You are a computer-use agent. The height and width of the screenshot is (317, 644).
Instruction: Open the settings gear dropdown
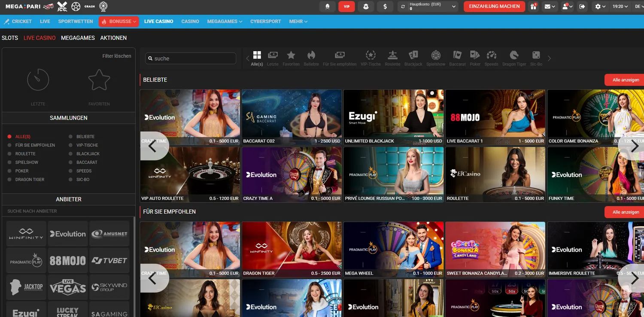coord(600,6)
